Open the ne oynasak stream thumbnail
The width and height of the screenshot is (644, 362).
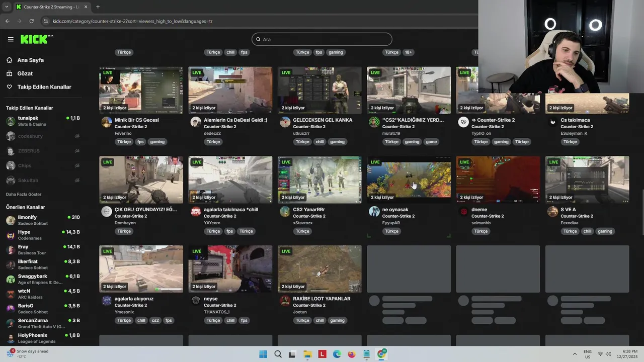(409, 179)
